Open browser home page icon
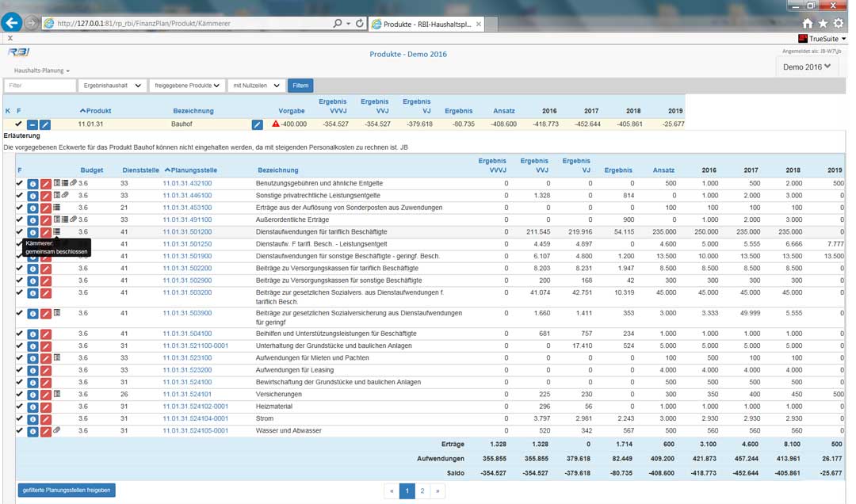 point(808,23)
